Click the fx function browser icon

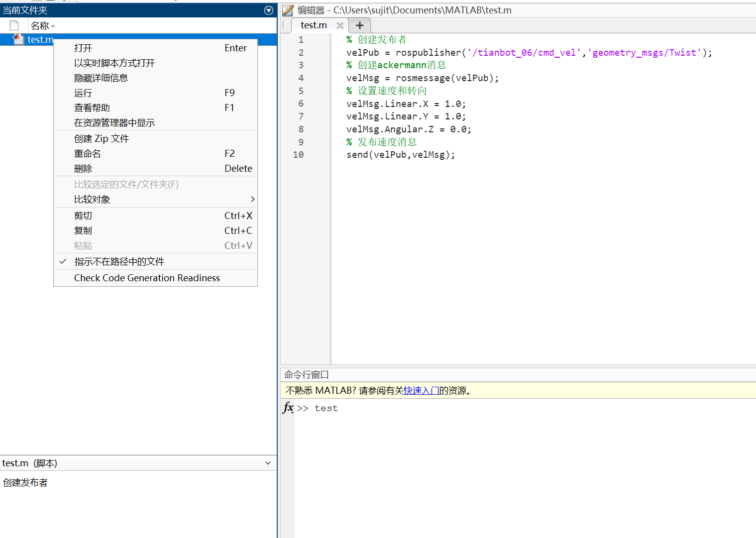tap(288, 408)
